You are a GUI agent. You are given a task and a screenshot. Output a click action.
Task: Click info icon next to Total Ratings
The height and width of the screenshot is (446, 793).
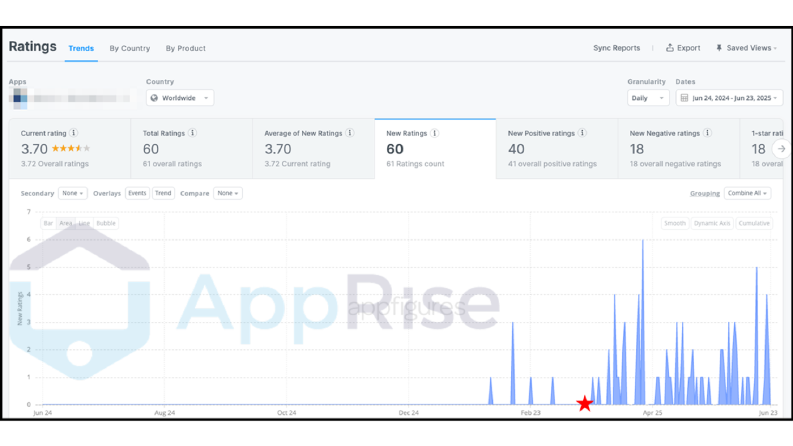point(192,133)
